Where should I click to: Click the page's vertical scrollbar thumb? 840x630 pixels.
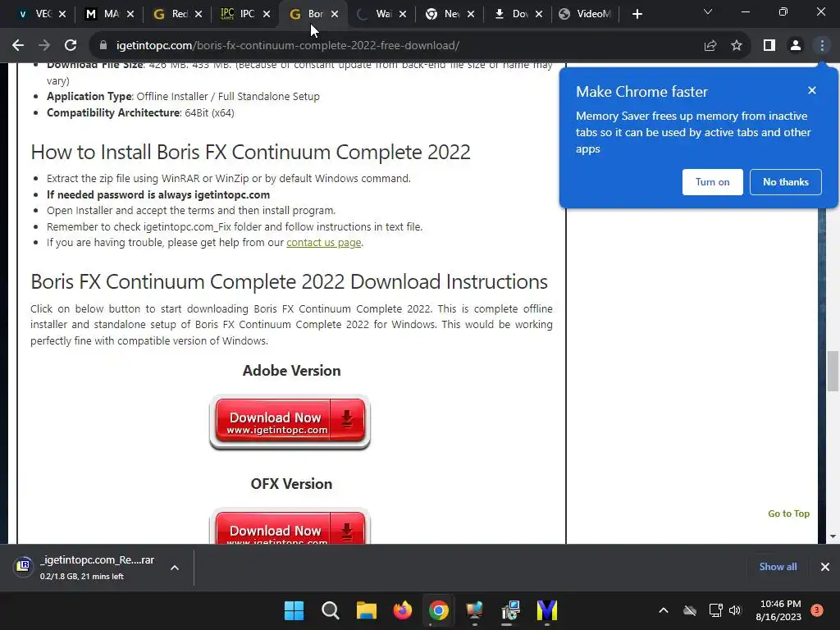point(833,372)
